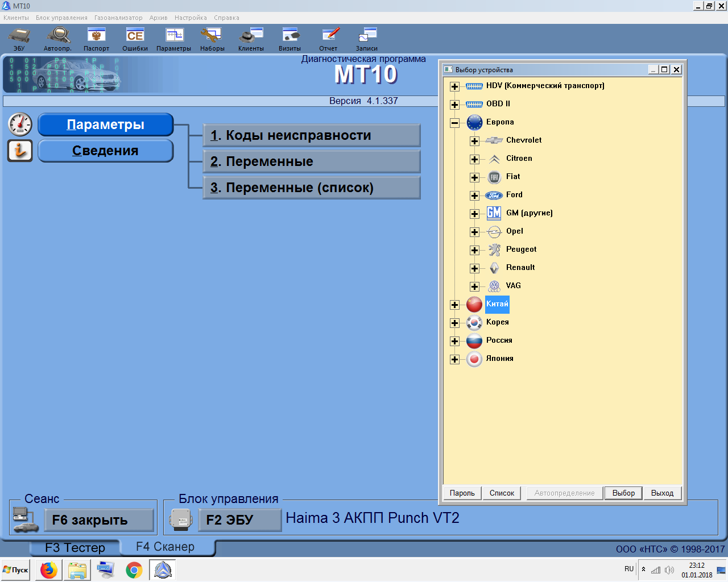Open Chrome from the taskbar
The height and width of the screenshot is (582, 728).
point(134,569)
